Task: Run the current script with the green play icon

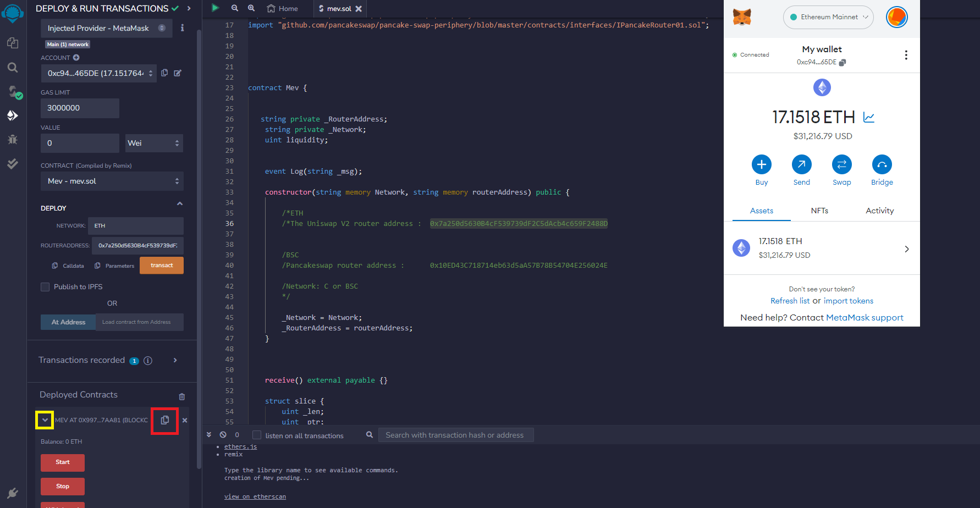Action: tap(215, 8)
